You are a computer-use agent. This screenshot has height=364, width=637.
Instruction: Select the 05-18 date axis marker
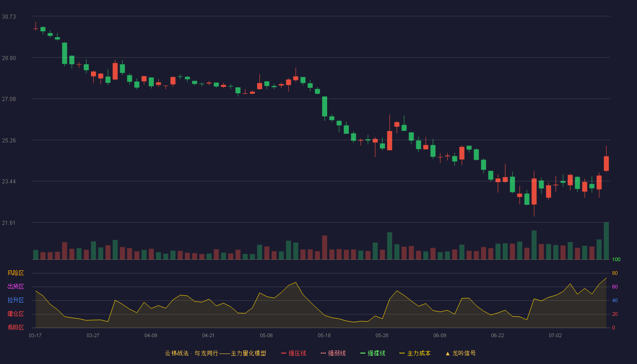pos(324,335)
